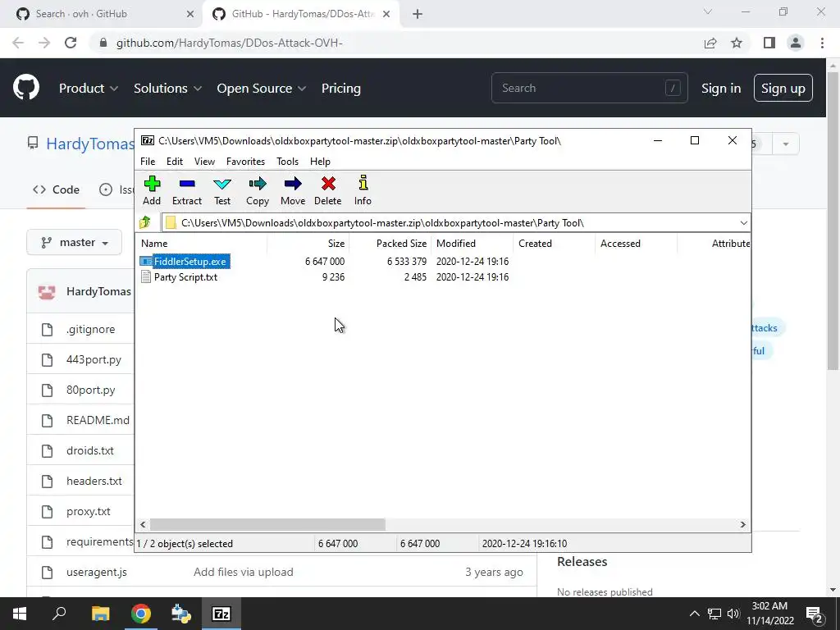The image size is (840, 630).
Task: Open the Favorites menu in 7-Zip
Action: tap(245, 162)
